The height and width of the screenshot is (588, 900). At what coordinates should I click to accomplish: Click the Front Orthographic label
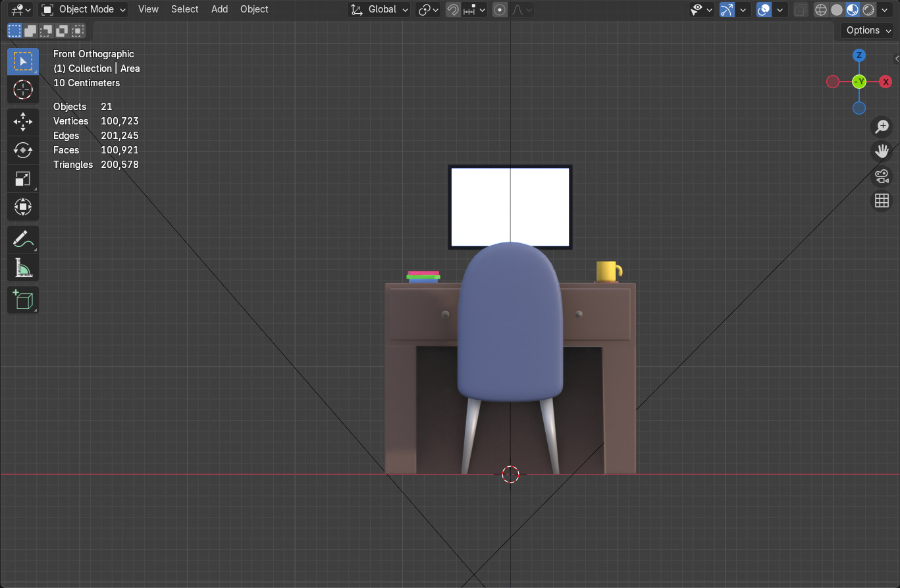[93, 54]
